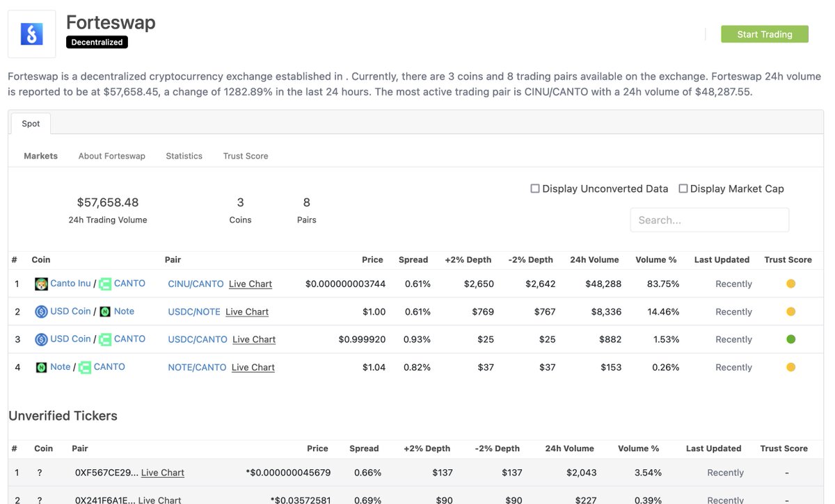
Task: Open the USDC/CANTO pair link
Action: pyautogui.click(x=198, y=339)
